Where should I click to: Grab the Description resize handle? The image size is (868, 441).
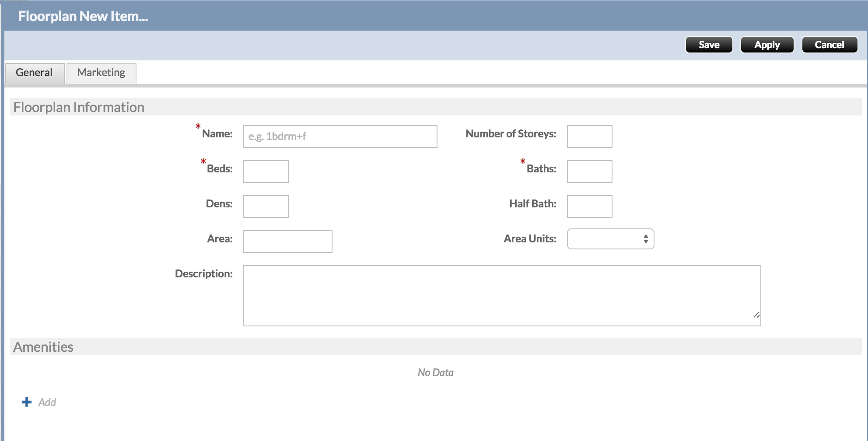(x=756, y=315)
